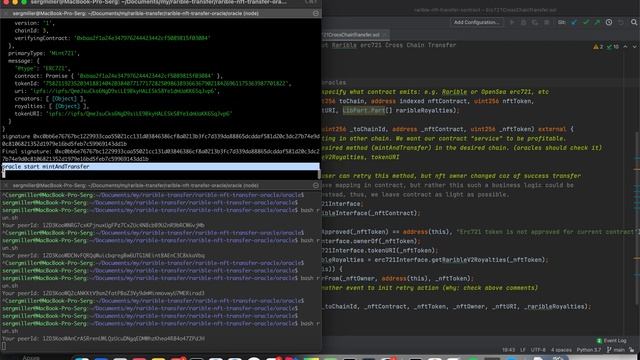
Task: Change the LF line separator in the status bar
Action: point(523,350)
